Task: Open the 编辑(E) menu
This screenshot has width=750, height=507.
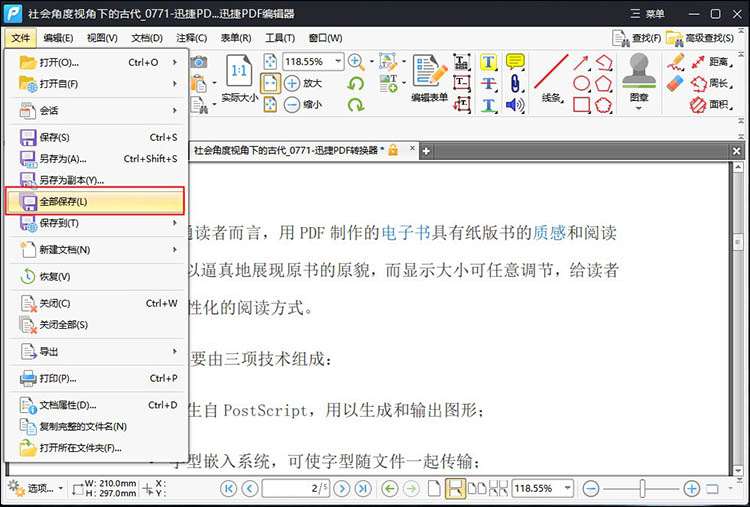Action: pos(58,38)
